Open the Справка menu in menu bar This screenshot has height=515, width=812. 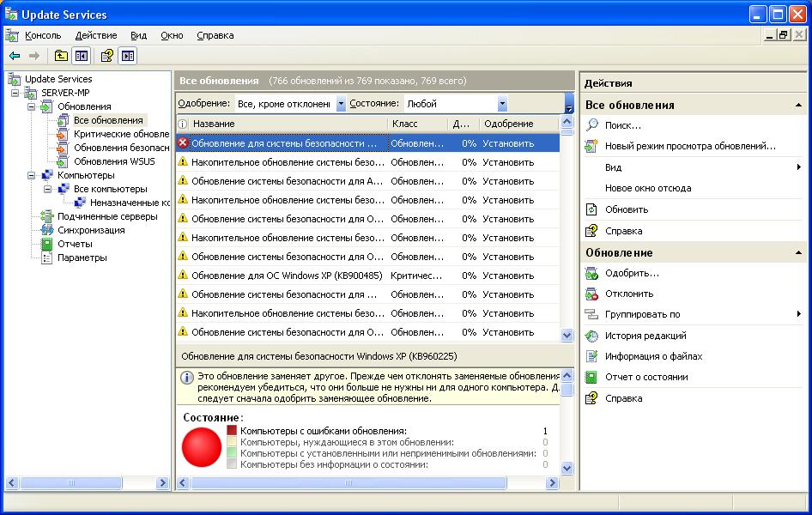(215, 35)
